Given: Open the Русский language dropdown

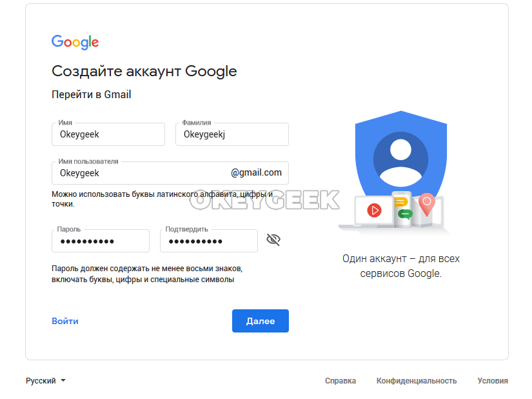Looking at the screenshot, I should pos(46,381).
